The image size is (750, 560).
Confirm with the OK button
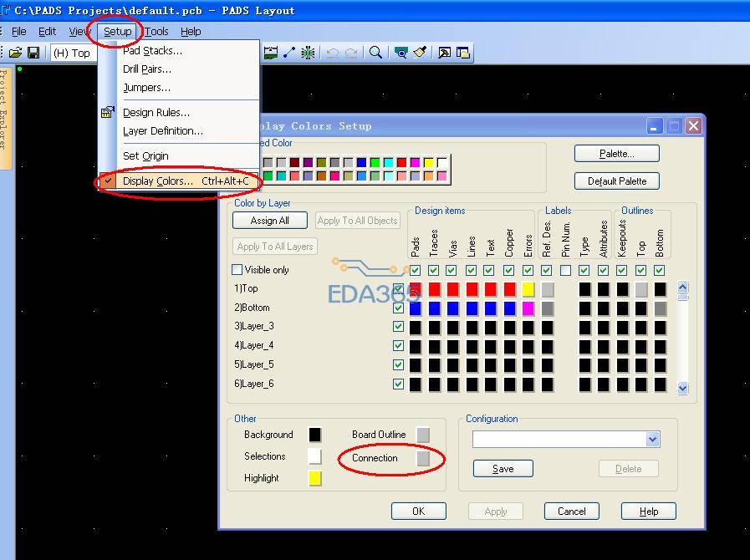[x=419, y=512]
